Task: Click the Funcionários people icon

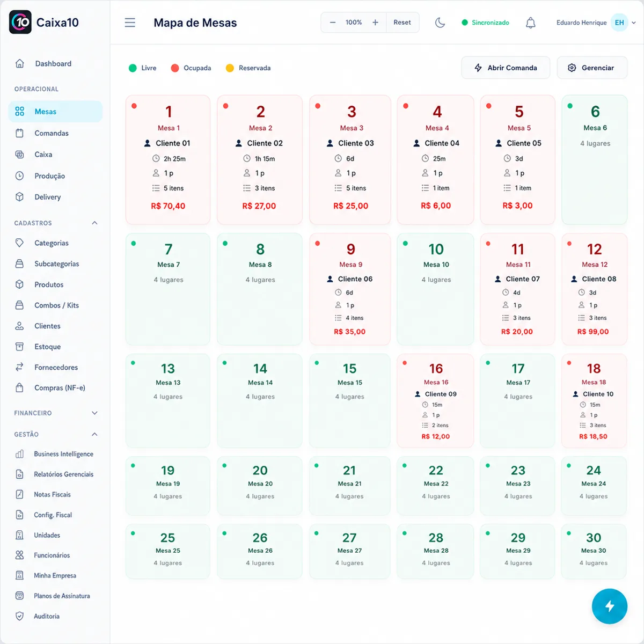Action: click(x=20, y=555)
